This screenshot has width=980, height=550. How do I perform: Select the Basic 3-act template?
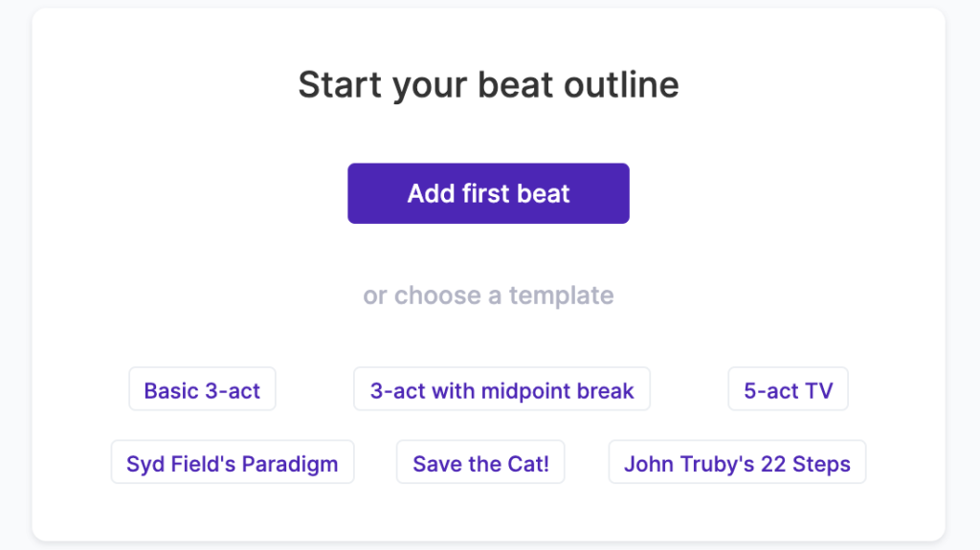[202, 388]
